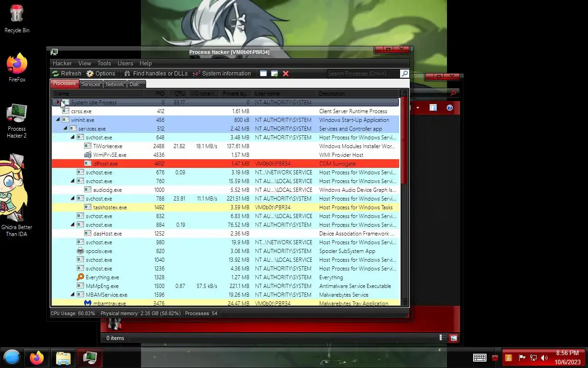This screenshot has height=368, width=588.
Task: Expand the System Idle Process node
Action: (x=58, y=103)
